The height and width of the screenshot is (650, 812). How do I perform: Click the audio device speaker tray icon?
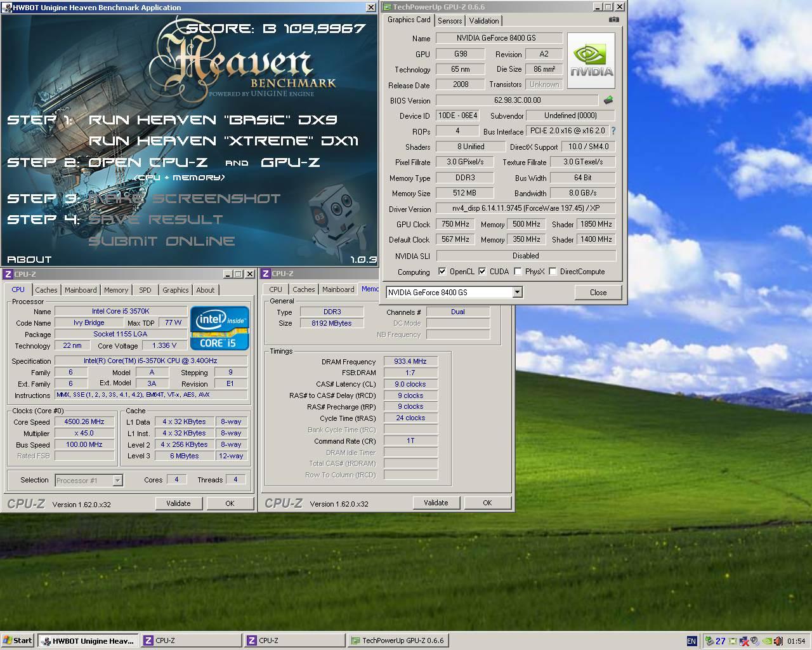pos(756,641)
